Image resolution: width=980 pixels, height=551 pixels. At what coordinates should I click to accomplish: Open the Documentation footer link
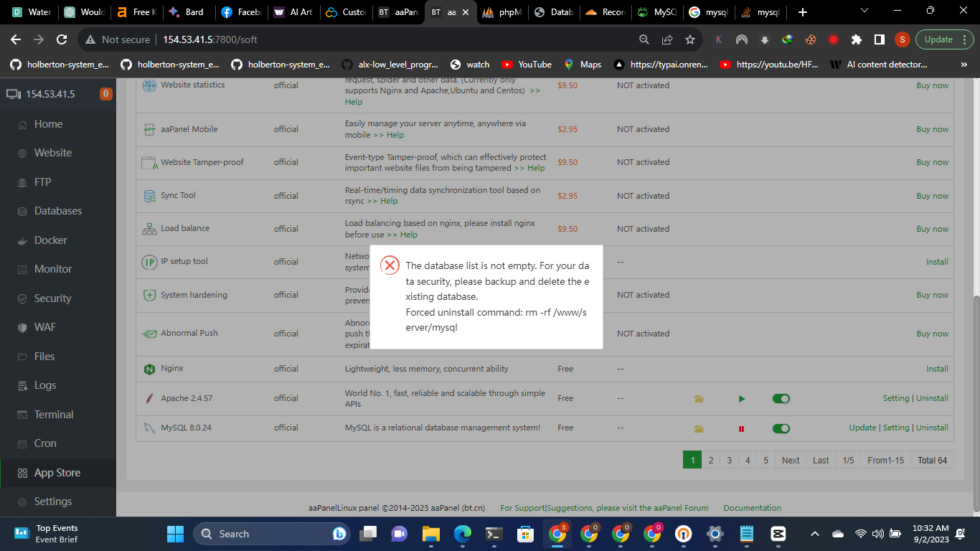pyautogui.click(x=753, y=508)
